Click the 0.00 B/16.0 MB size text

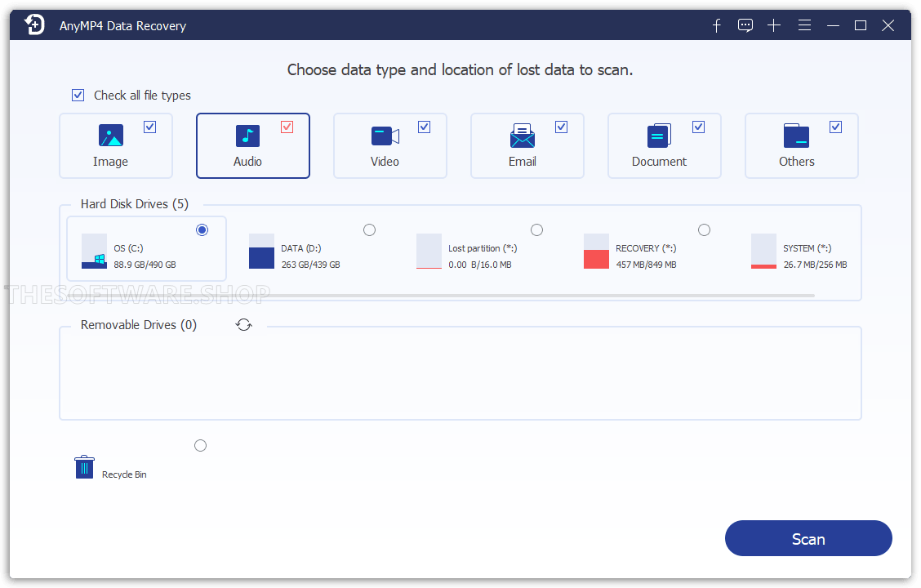[480, 265]
